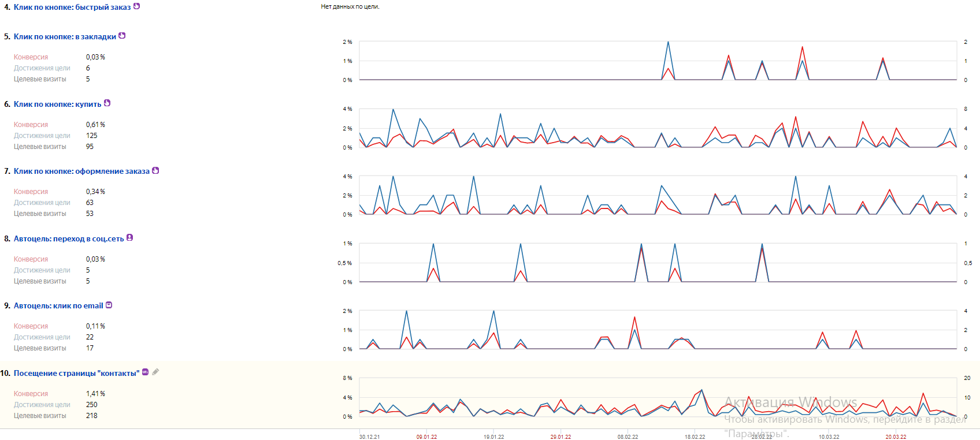Click "Конверсия" label under Посещение страницы "контакты"
The height and width of the screenshot is (440, 980).
(x=31, y=394)
